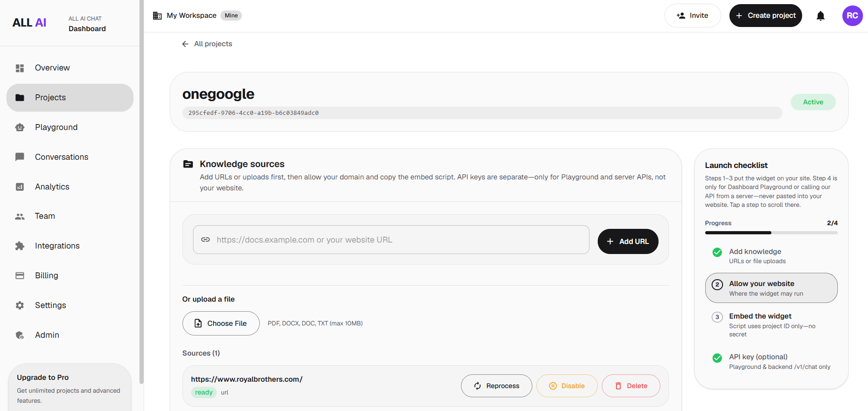Click the launch checklist progress bar
868x411 pixels.
pyautogui.click(x=771, y=233)
